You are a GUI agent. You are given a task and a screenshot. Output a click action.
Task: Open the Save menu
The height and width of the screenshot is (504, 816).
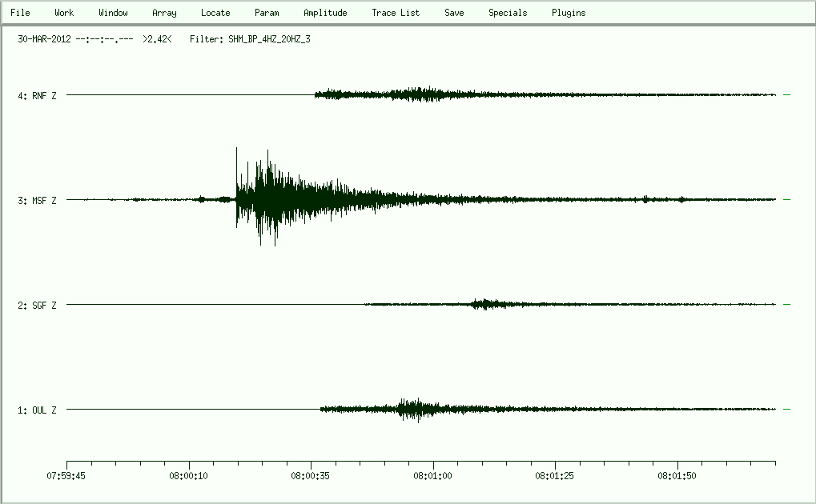coord(454,13)
